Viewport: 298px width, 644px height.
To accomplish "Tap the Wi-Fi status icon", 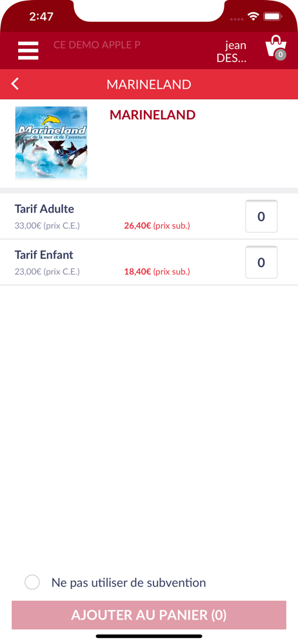I will click(253, 17).
